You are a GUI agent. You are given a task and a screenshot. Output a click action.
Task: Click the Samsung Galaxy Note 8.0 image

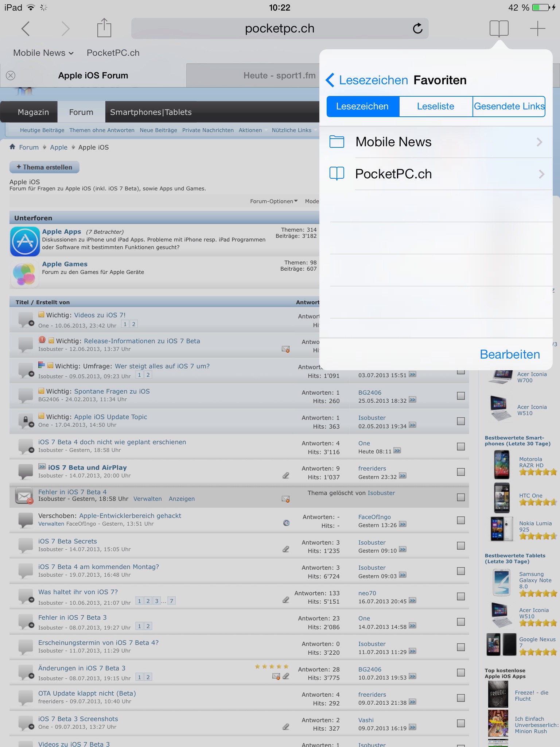point(502,582)
